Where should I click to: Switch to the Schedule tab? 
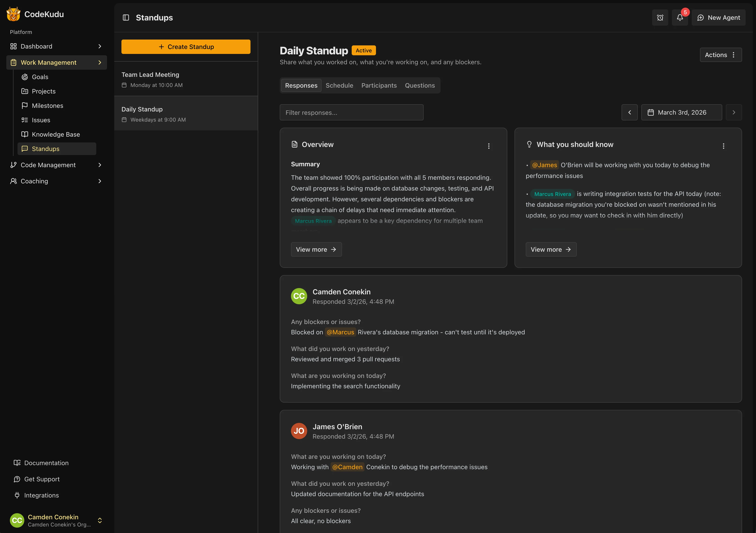339,86
